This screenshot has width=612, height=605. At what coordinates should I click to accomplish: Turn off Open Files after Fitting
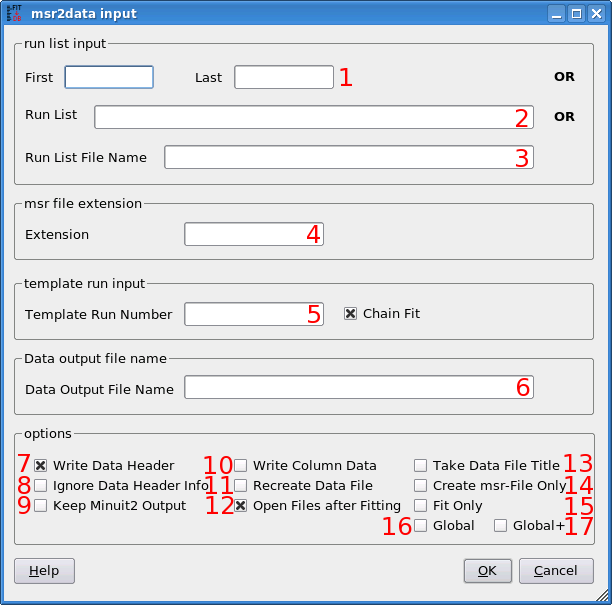241,506
